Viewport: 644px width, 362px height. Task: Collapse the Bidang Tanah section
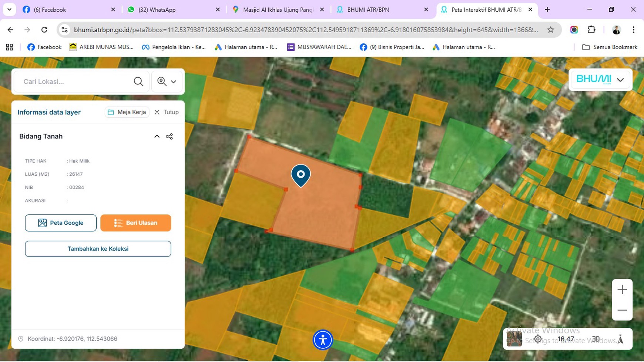[x=157, y=136]
